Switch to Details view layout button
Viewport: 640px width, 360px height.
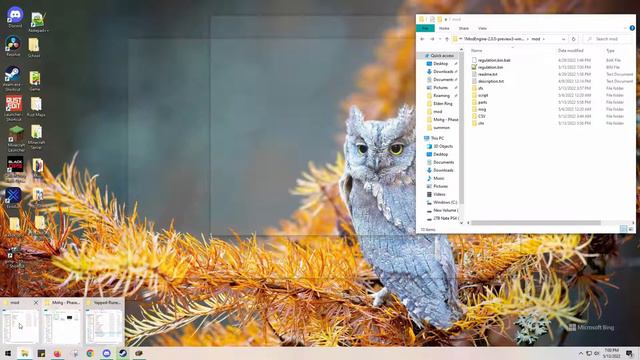(x=623, y=229)
